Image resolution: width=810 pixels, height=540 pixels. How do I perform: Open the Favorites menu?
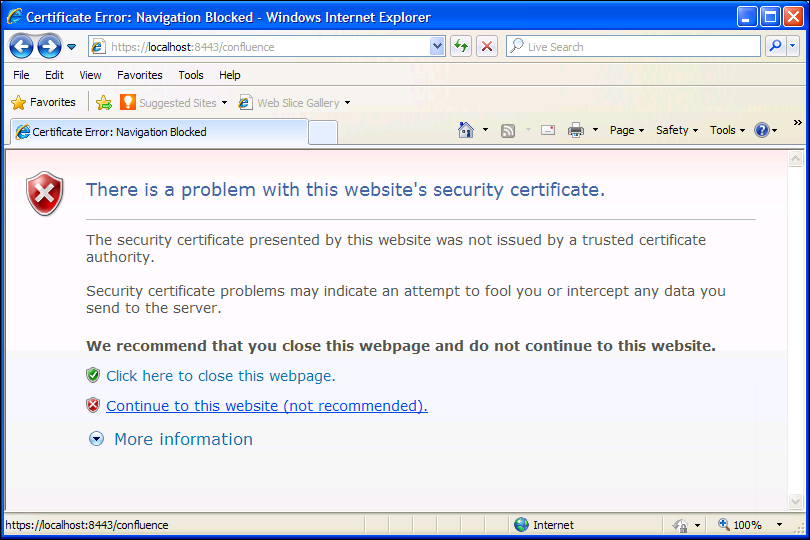click(139, 75)
